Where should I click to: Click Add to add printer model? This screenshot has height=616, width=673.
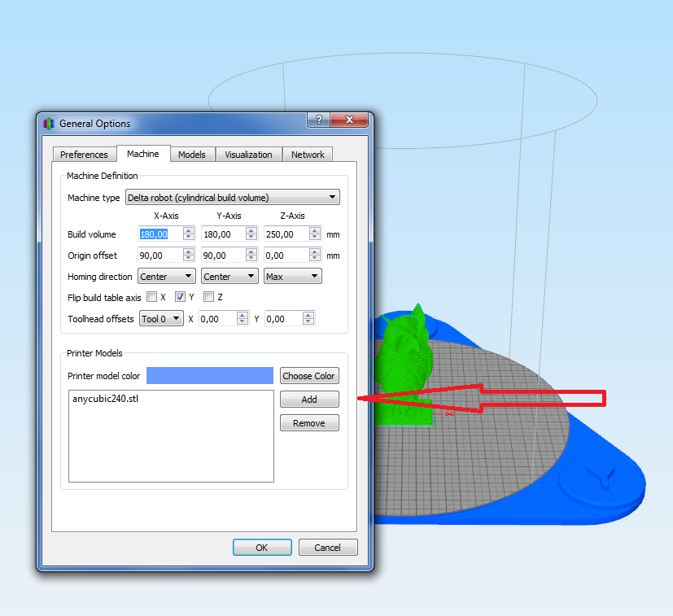pos(309,400)
